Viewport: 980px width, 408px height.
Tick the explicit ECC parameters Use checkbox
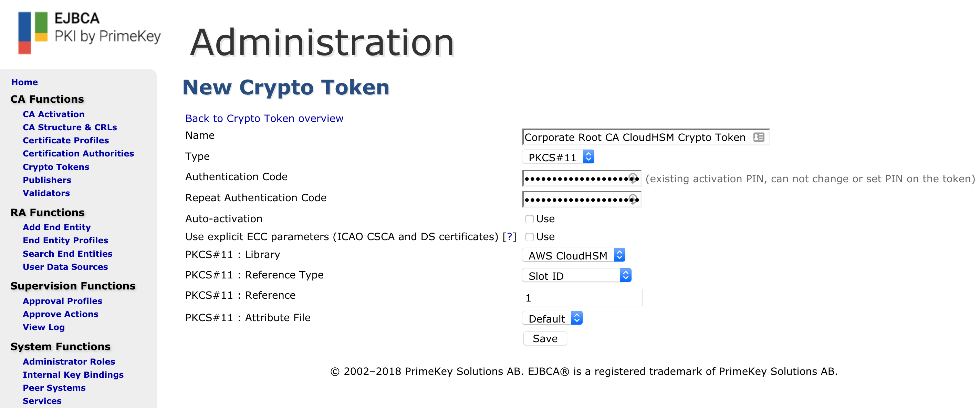coord(529,237)
